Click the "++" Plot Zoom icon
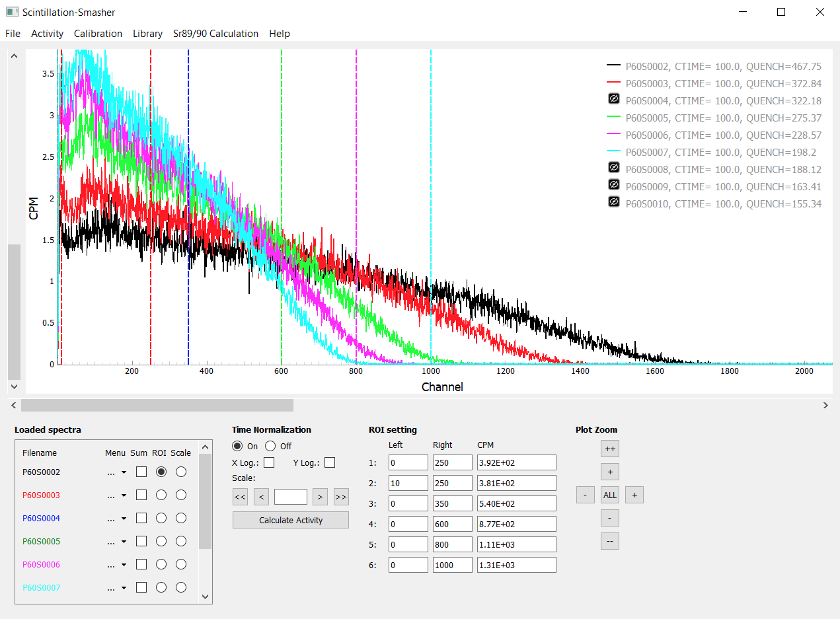Viewport: 840px width, 619px height. click(x=609, y=449)
